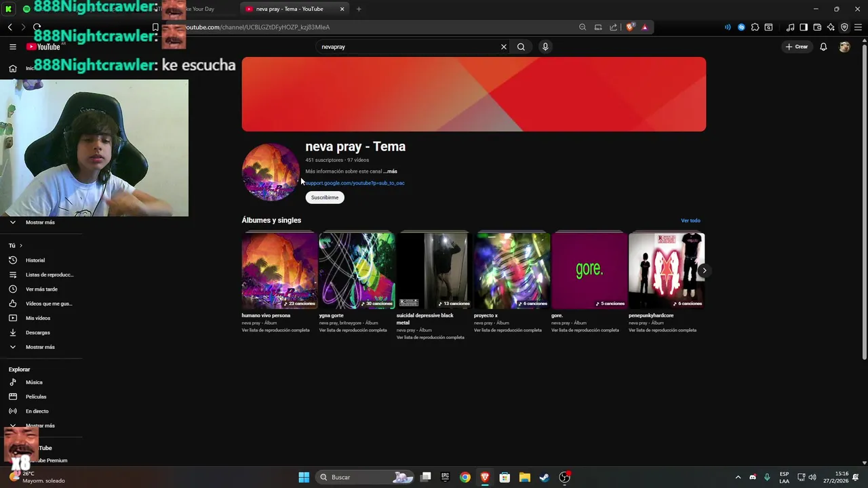Open the account avatar menu
This screenshot has height=488, width=868.
(844, 47)
